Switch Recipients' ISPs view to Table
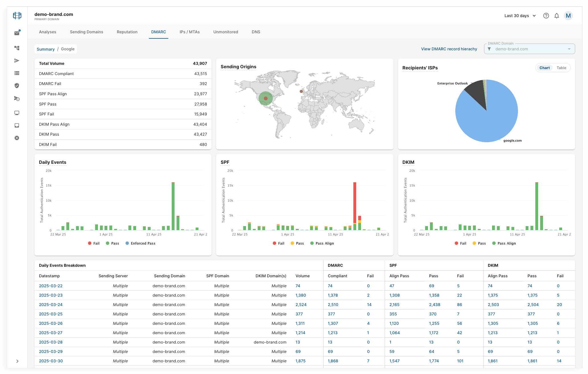Screen dimensions: 588x374 pyautogui.click(x=561, y=68)
